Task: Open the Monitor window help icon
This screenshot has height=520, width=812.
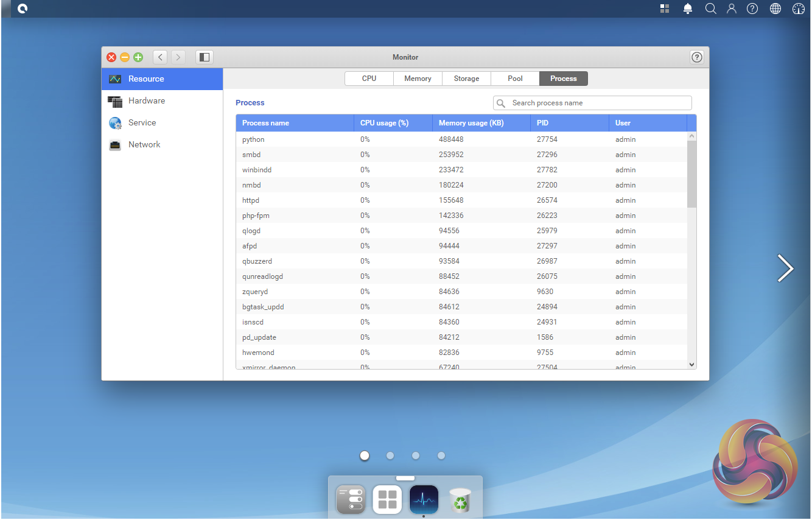Action: 697,57
